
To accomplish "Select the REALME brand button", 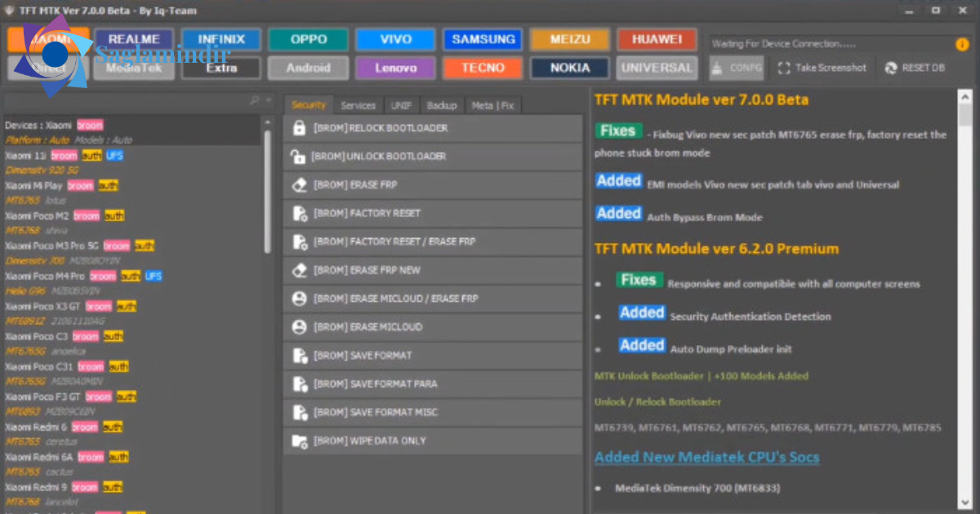I will (x=134, y=39).
